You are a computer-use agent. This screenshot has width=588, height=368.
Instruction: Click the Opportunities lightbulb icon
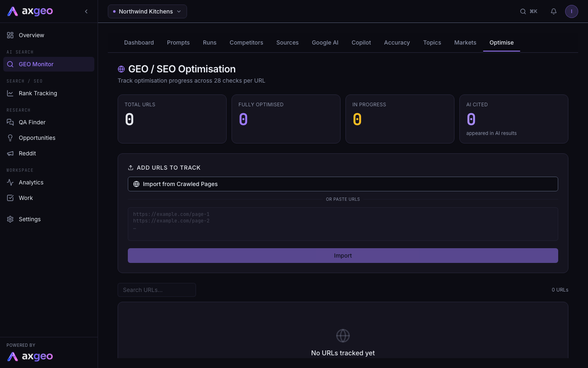point(10,138)
